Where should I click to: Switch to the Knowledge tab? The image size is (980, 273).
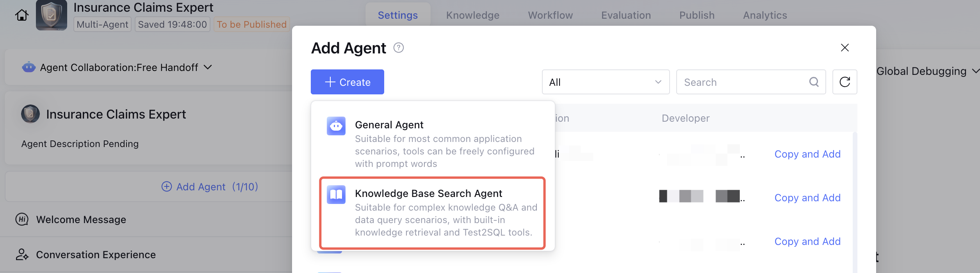[472, 15]
